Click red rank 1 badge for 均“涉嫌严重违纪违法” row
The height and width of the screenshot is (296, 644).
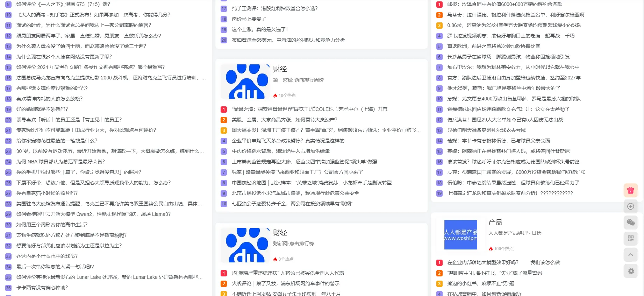pyautogui.click(x=224, y=273)
